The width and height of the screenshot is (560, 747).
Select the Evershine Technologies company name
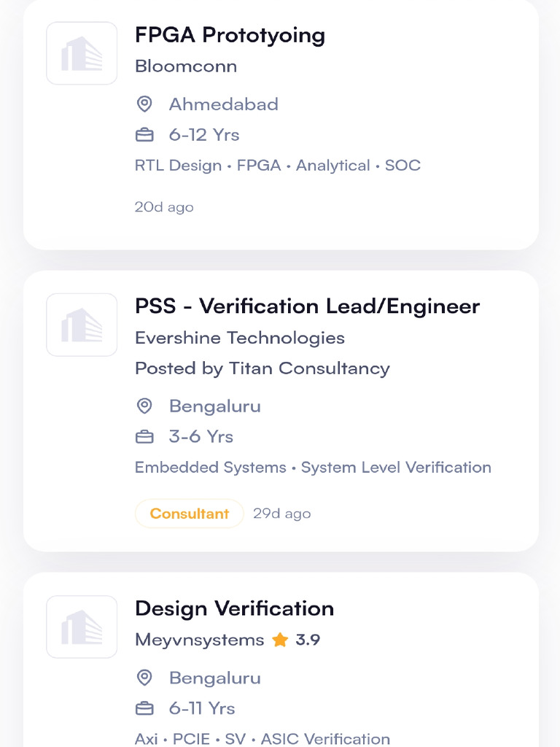point(240,338)
